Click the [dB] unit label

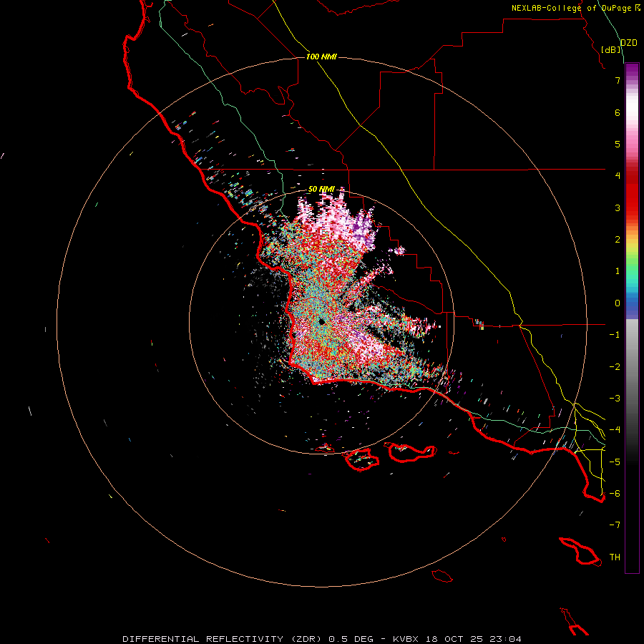(x=611, y=49)
